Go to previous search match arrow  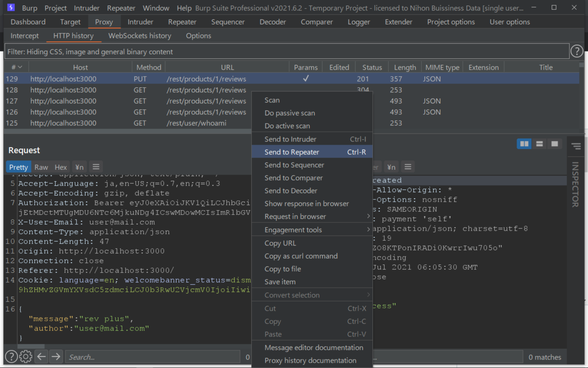(42, 357)
